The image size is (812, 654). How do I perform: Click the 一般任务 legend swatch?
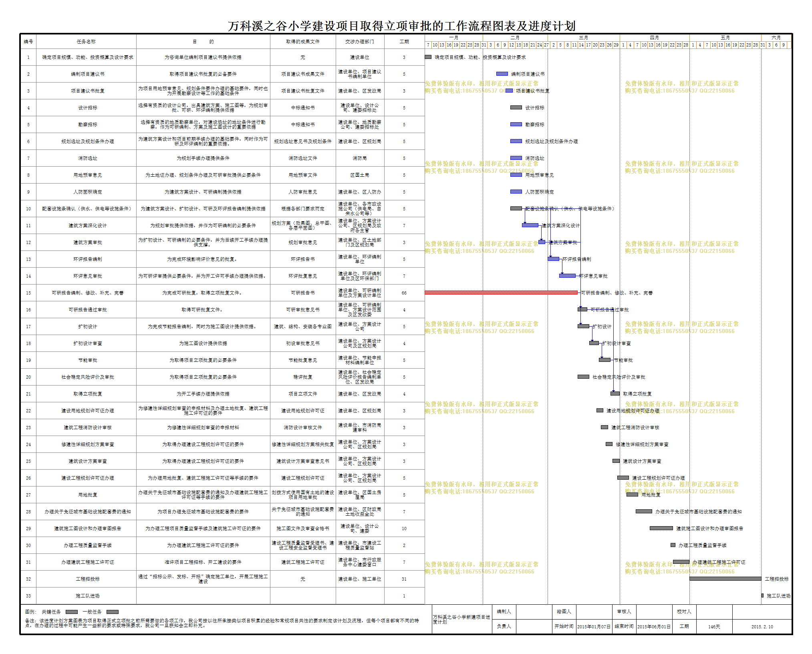113,612
